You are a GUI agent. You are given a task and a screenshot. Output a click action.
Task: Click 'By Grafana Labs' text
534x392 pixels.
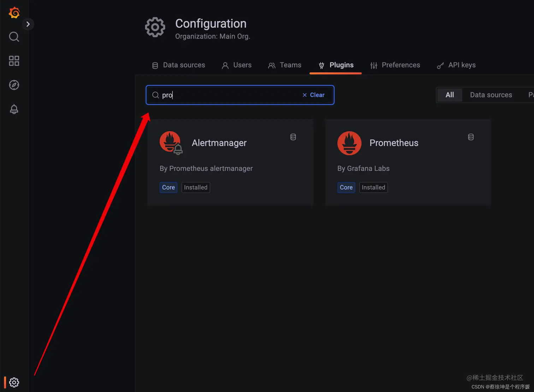point(363,169)
